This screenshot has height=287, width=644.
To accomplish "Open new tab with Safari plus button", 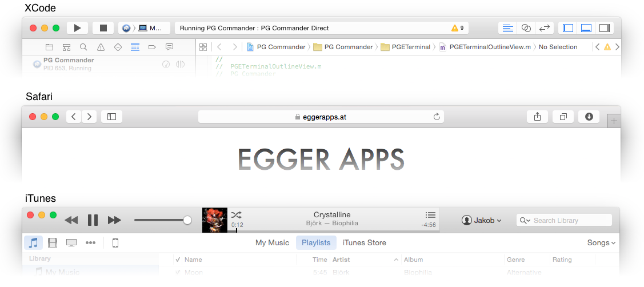I will [614, 121].
